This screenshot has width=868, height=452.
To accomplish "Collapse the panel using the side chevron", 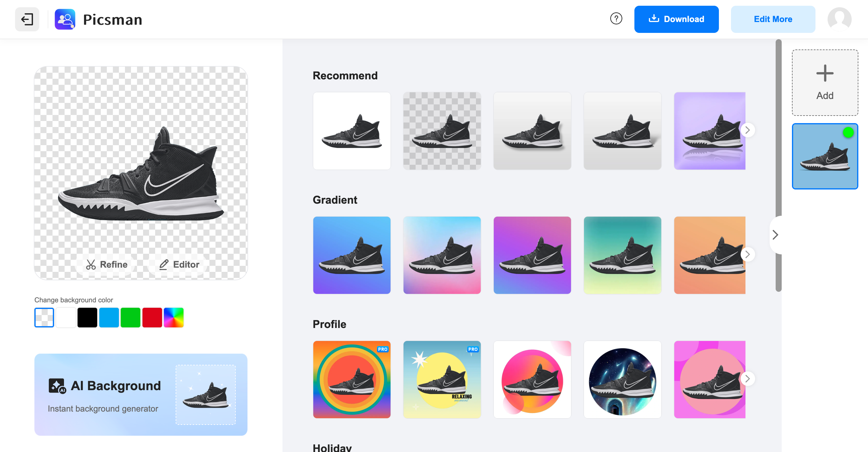I will click(x=775, y=234).
